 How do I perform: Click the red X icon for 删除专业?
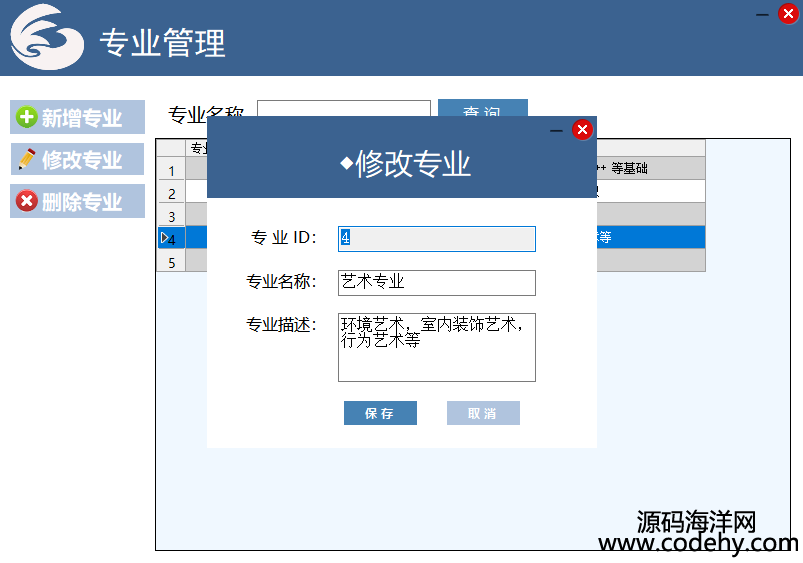(26, 200)
